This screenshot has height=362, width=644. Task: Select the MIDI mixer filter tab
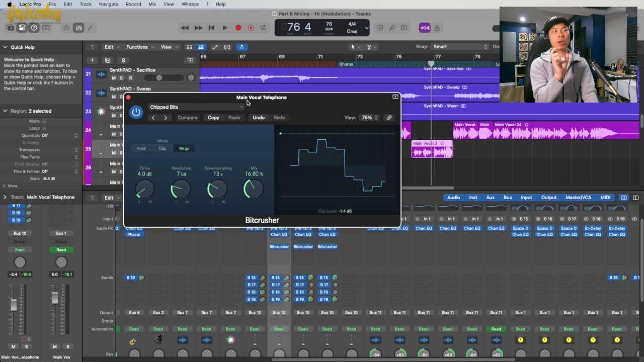tap(606, 198)
